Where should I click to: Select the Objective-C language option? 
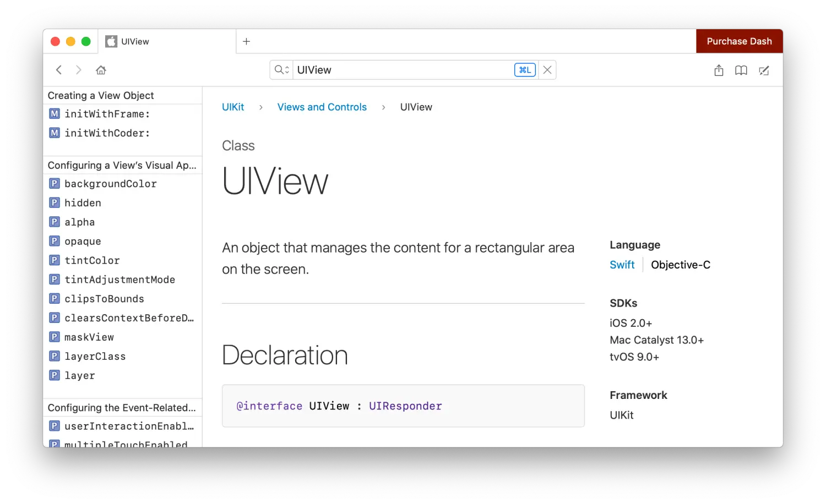click(x=681, y=265)
